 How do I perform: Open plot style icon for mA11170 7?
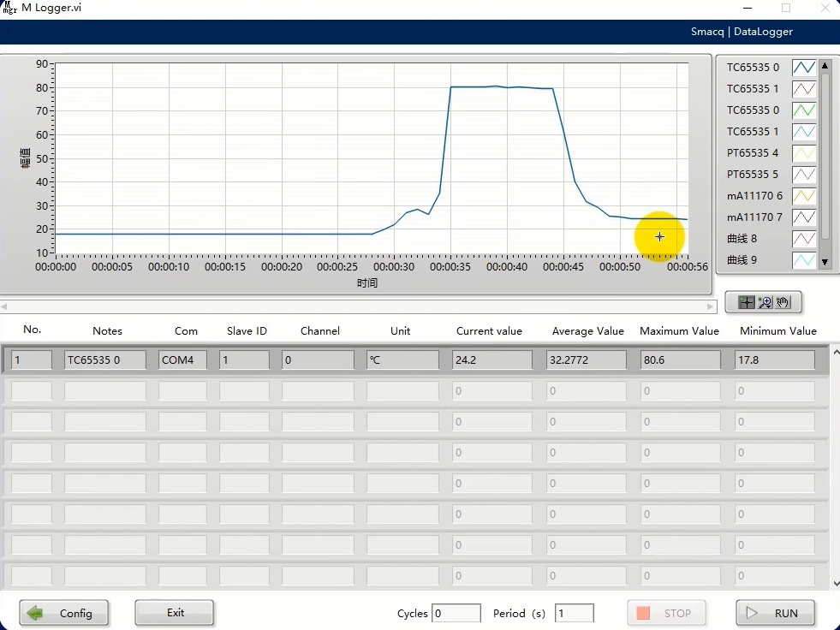803,217
